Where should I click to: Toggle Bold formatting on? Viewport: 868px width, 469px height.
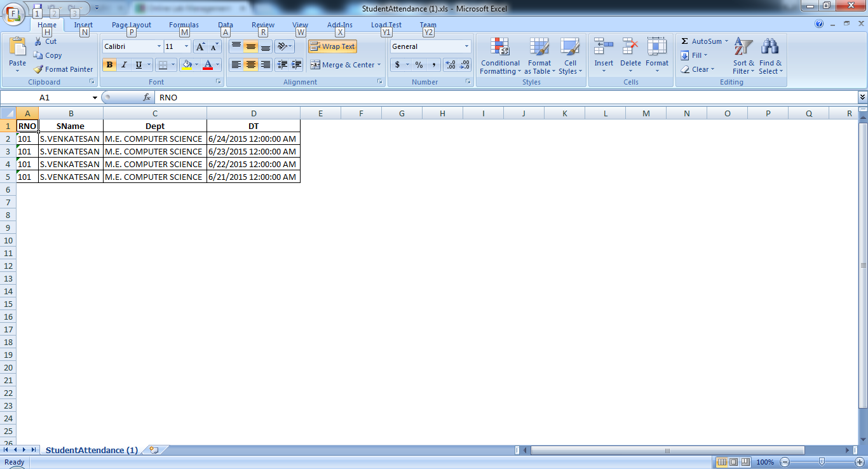tap(109, 65)
